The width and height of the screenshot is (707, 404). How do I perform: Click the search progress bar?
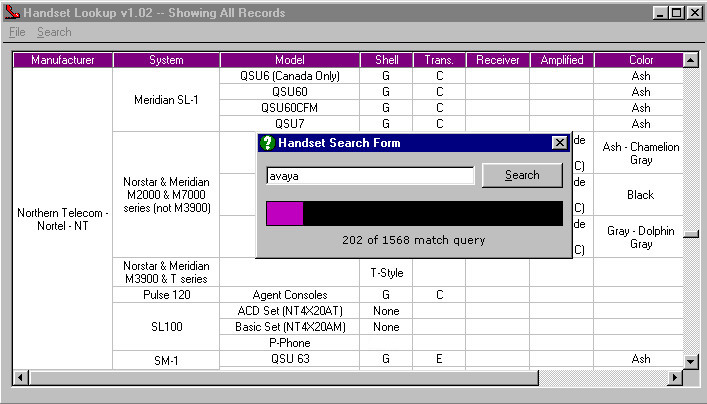pyautogui.click(x=414, y=213)
